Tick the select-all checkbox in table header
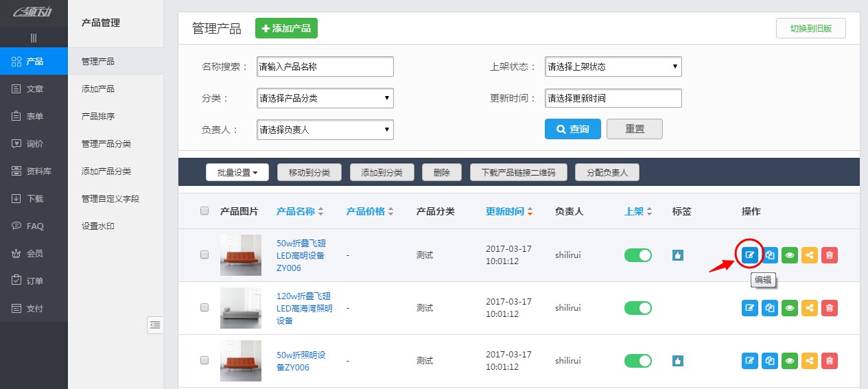This screenshot has height=389, width=868. 204,211
